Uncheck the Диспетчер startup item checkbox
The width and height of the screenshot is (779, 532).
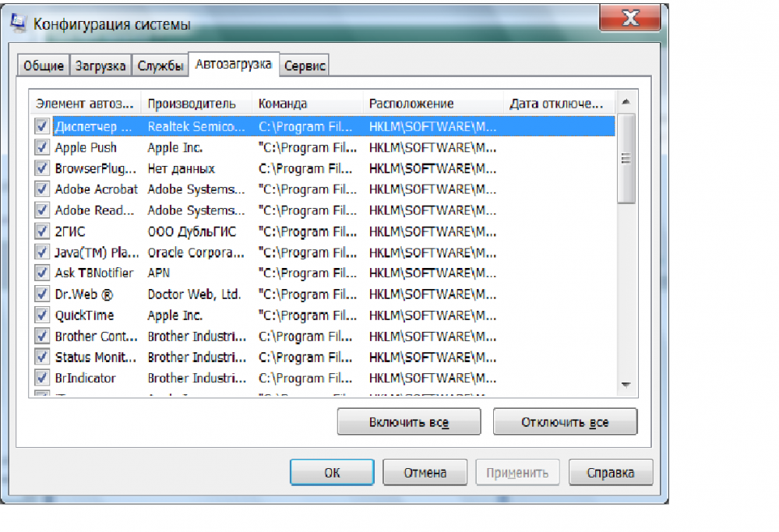(x=42, y=126)
